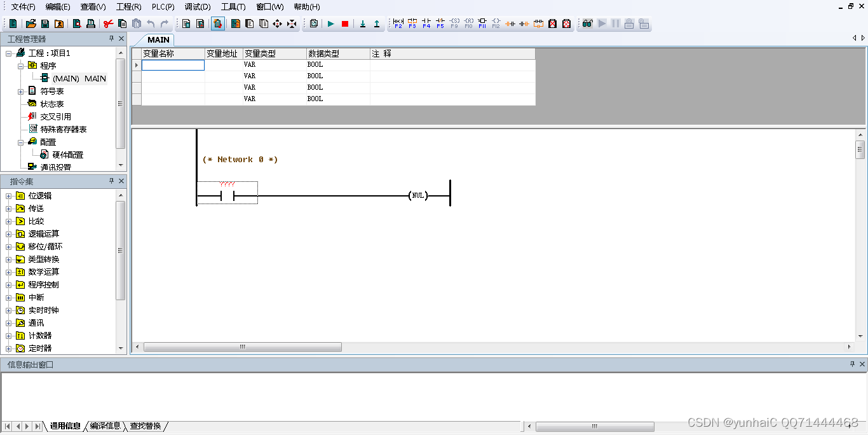Open the 调试(D) menu
This screenshot has height=435, width=868.
(x=198, y=7)
